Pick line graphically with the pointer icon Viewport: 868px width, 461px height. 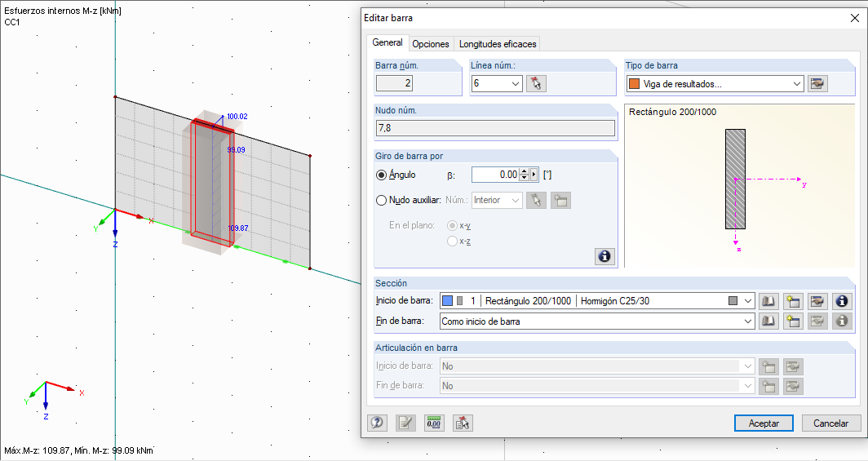tap(535, 83)
